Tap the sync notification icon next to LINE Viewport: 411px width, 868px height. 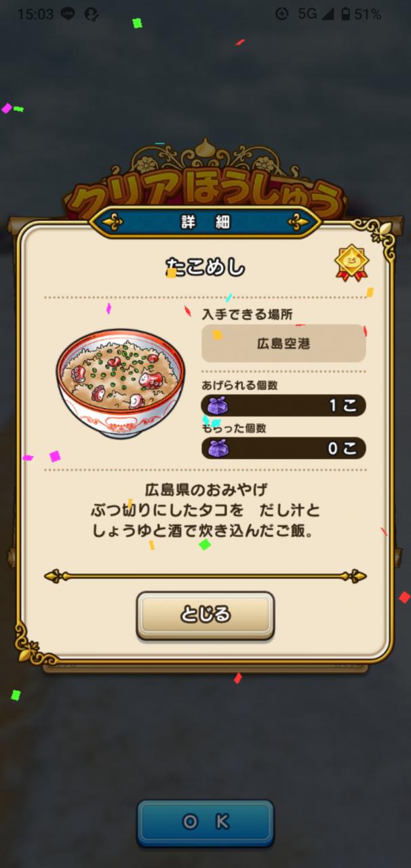pyautogui.click(x=91, y=14)
